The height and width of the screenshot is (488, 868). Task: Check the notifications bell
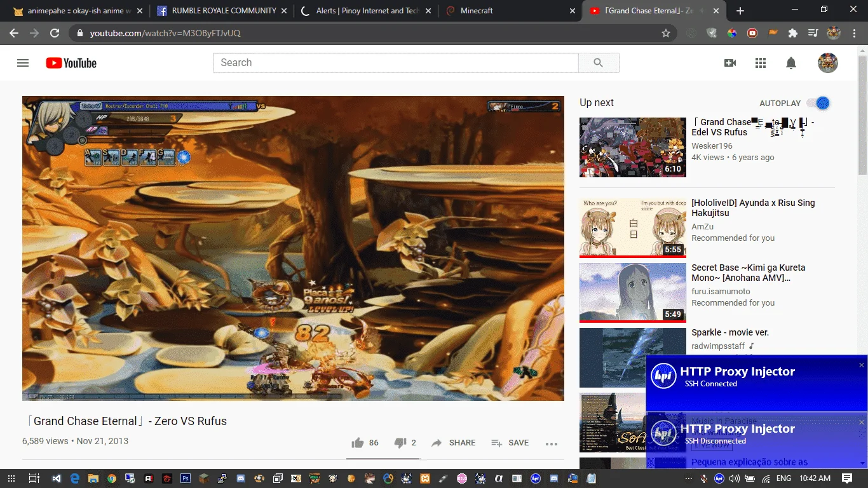tap(791, 63)
